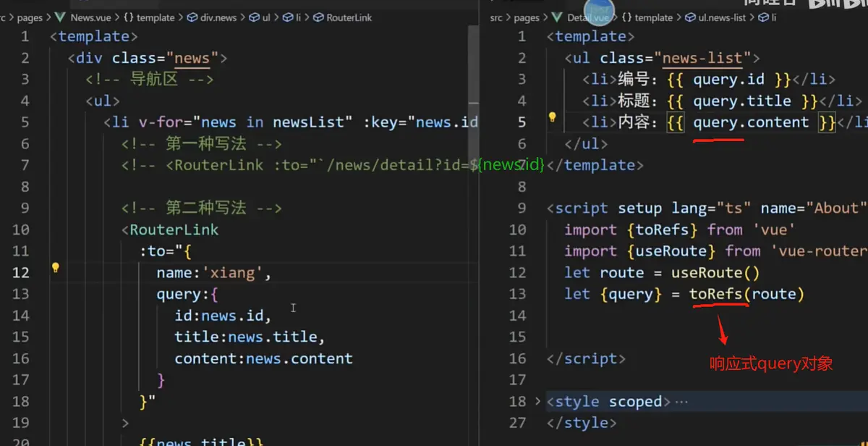Click "let route = useRoute()" line
The width and height of the screenshot is (868, 446).
(x=663, y=272)
